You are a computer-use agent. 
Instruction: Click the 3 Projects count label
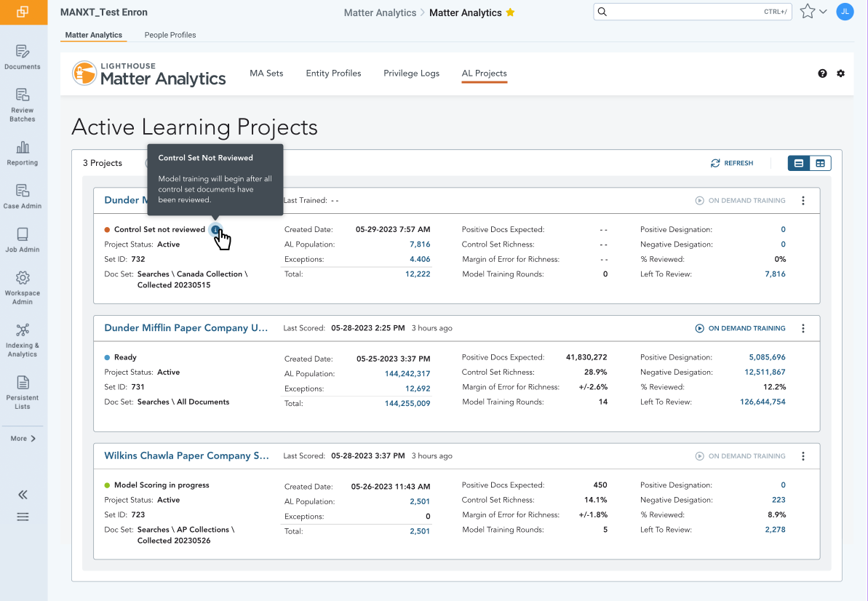103,163
